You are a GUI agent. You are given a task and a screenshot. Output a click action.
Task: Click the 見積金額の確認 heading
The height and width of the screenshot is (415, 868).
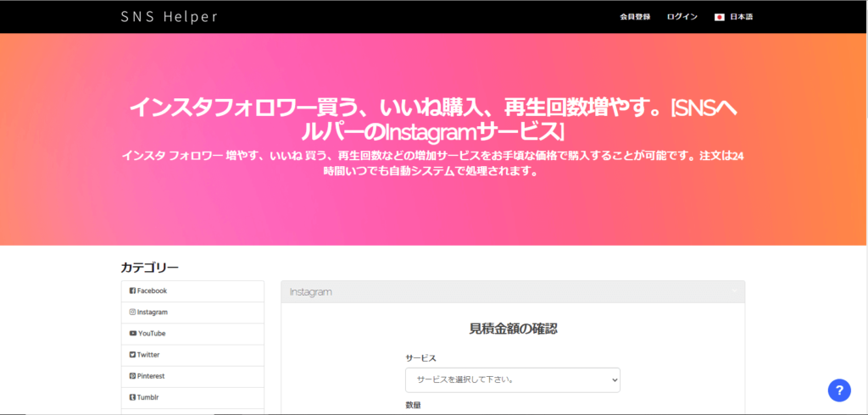point(513,329)
